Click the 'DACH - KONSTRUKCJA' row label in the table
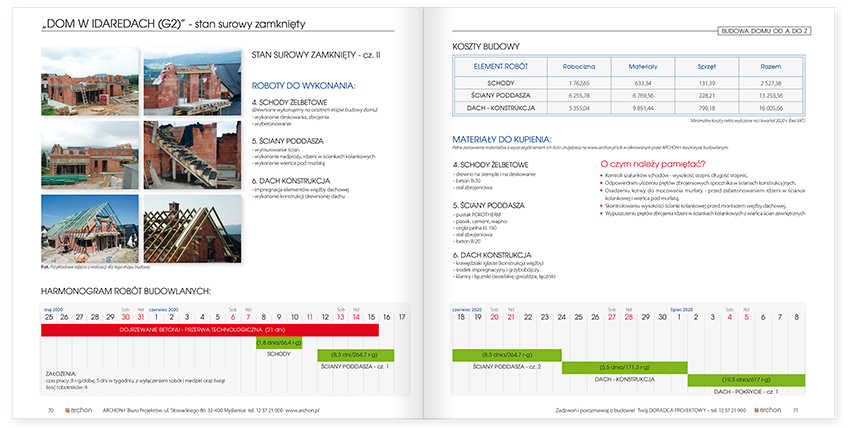 501,108
